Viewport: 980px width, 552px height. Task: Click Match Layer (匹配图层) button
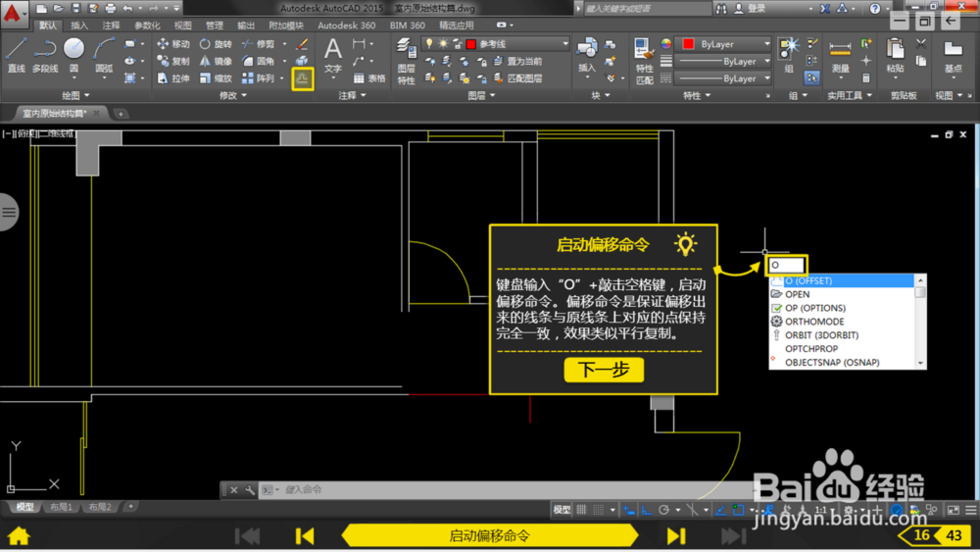518,78
